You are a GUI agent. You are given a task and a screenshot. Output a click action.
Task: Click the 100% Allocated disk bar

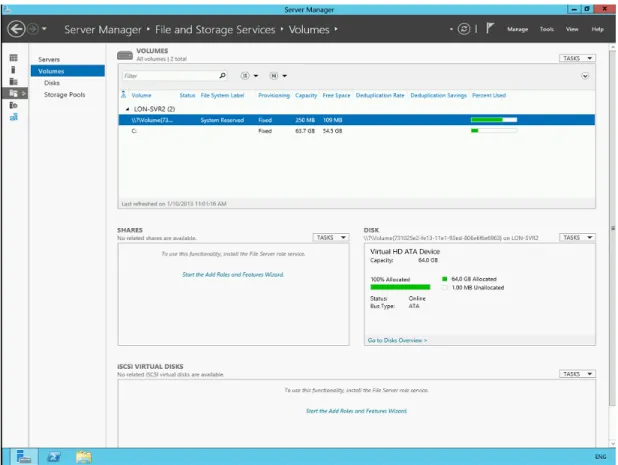400,287
